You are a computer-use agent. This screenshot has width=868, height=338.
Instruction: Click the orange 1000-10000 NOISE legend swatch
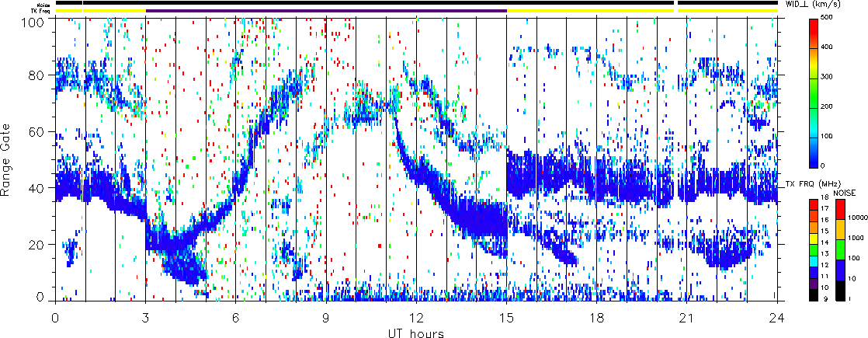pos(840,229)
